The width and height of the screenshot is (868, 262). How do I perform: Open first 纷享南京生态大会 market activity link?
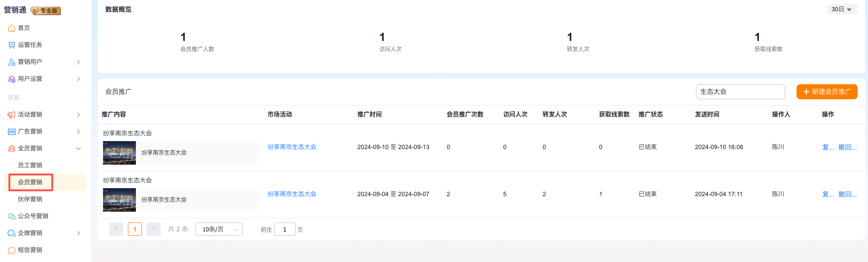point(292,147)
